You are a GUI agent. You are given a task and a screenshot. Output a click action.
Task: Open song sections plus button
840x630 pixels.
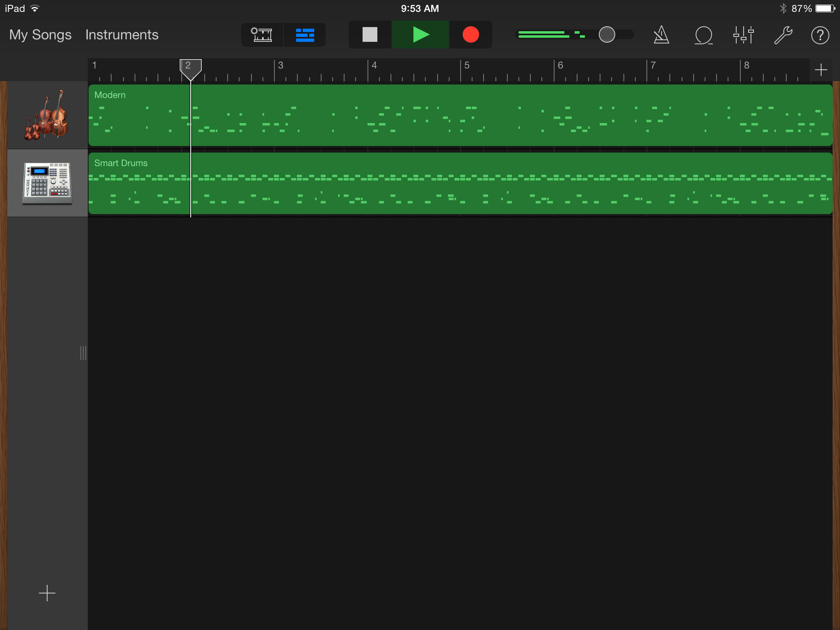pyautogui.click(x=821, y=70)
